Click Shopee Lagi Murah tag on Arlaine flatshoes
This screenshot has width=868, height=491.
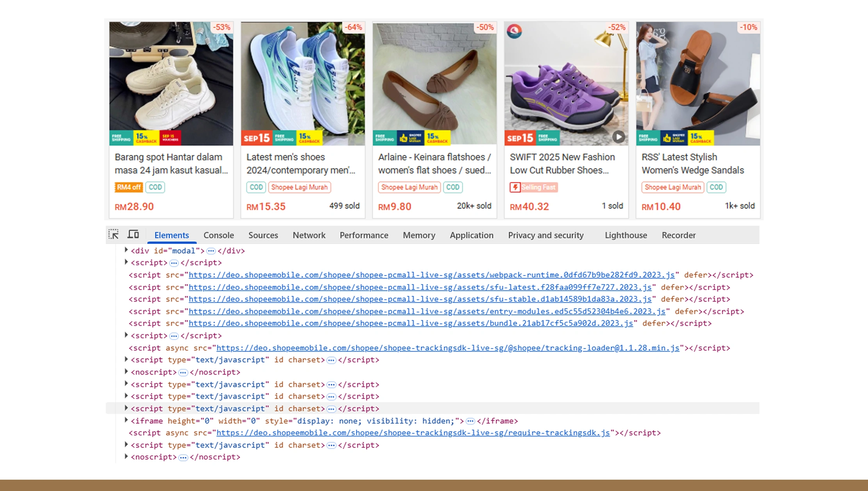[409, 187]
